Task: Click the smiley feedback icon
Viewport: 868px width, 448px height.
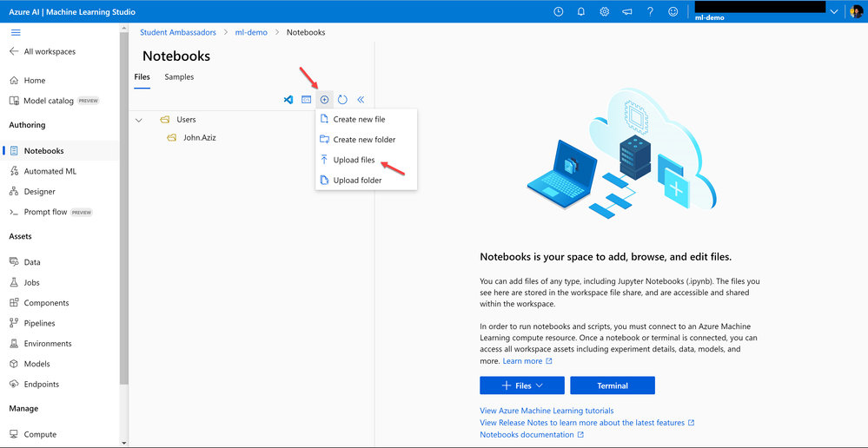Action: [673, 11]
